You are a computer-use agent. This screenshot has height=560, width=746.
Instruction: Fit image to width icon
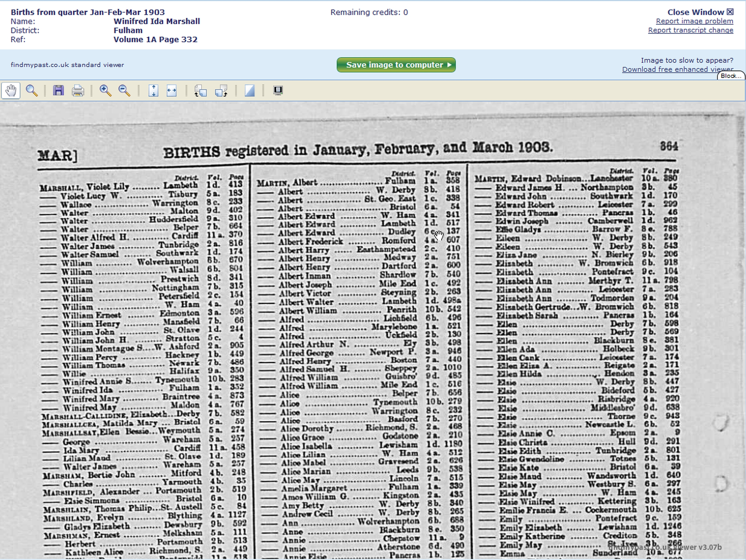(x=172, y=91)
